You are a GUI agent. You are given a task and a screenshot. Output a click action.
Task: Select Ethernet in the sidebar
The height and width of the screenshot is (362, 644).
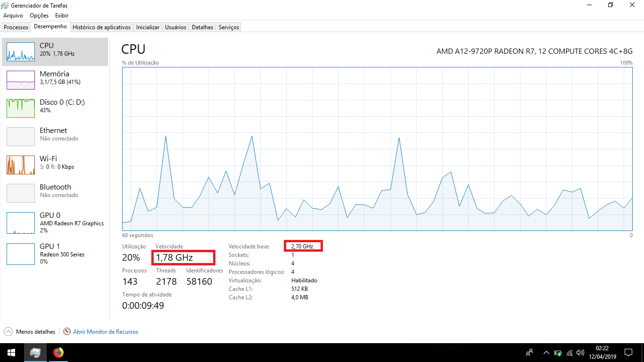tap(55, 137)
